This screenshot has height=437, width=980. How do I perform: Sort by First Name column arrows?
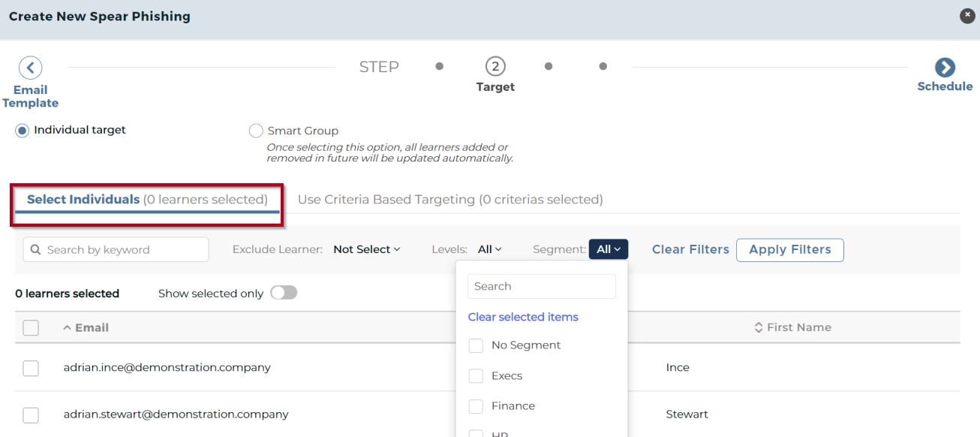[x=759, y=328]
